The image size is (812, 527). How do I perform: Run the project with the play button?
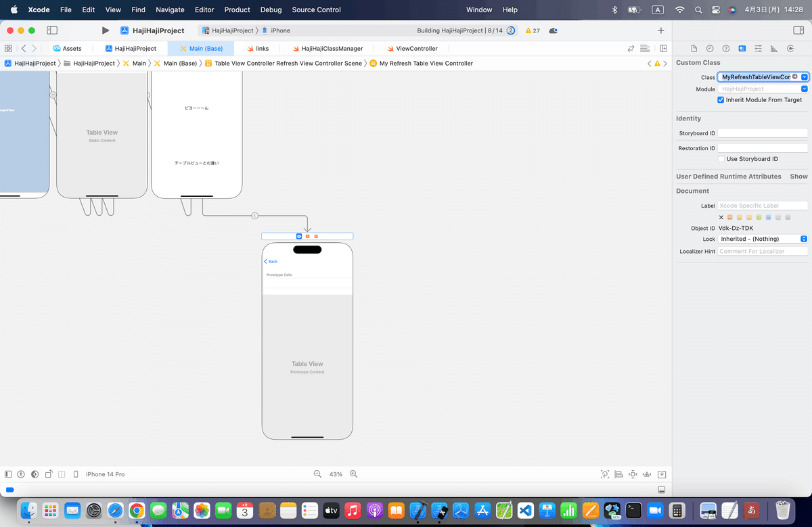tap(105, 30)
